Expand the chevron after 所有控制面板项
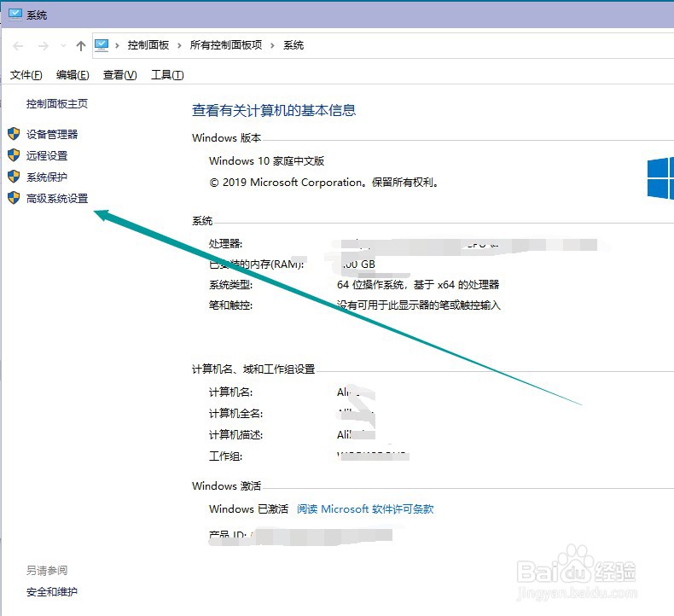674x616 pixels. click(272, 45)
